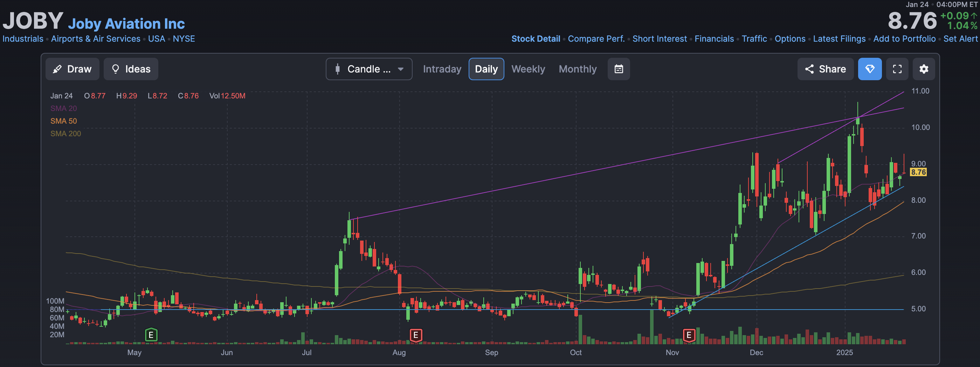This screenshot has height=367, width=980.
Task: Click the November earnings E marker
Action: pos(689,335)
